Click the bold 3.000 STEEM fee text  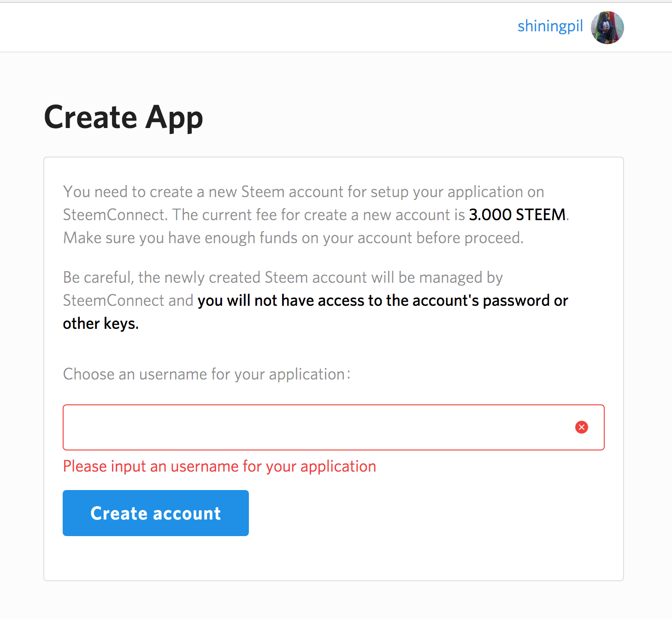tap(517, 215)
